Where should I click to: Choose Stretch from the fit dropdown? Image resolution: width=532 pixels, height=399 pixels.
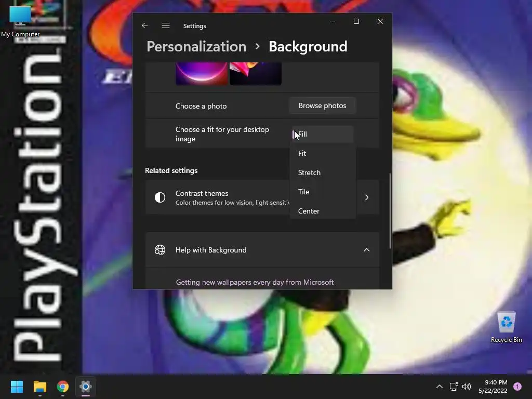click(x=323, y=172)
